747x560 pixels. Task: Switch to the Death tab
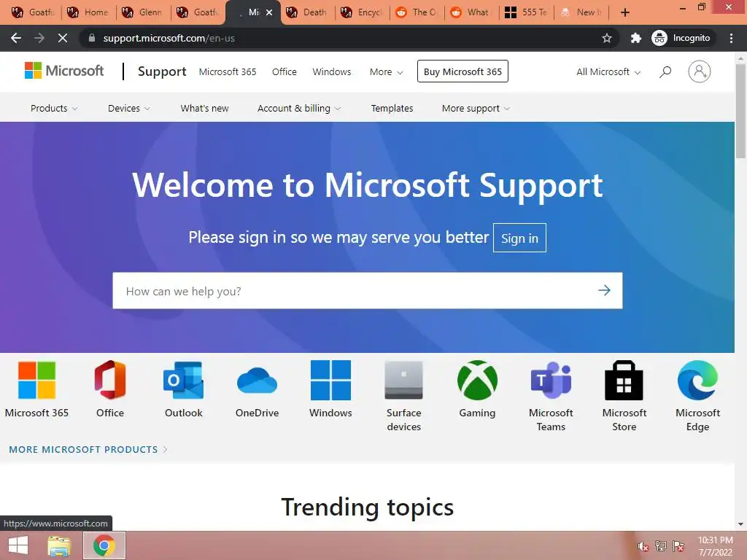coord(309,12)
